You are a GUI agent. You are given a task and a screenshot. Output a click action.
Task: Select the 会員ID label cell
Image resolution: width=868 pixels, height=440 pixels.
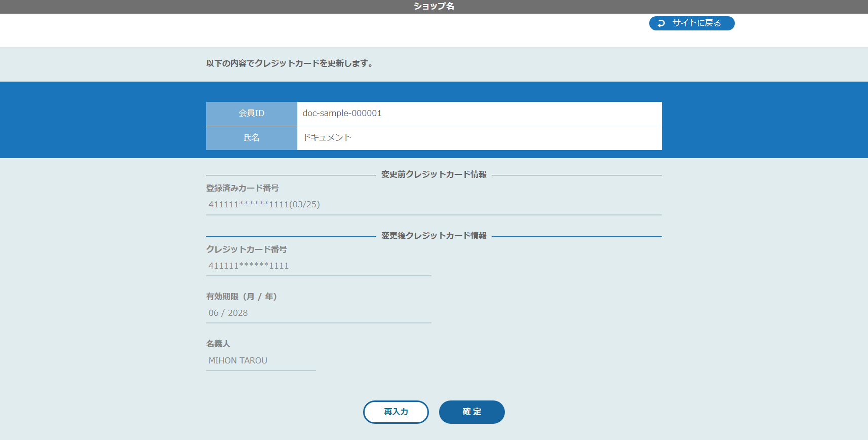tap(251, 114)
